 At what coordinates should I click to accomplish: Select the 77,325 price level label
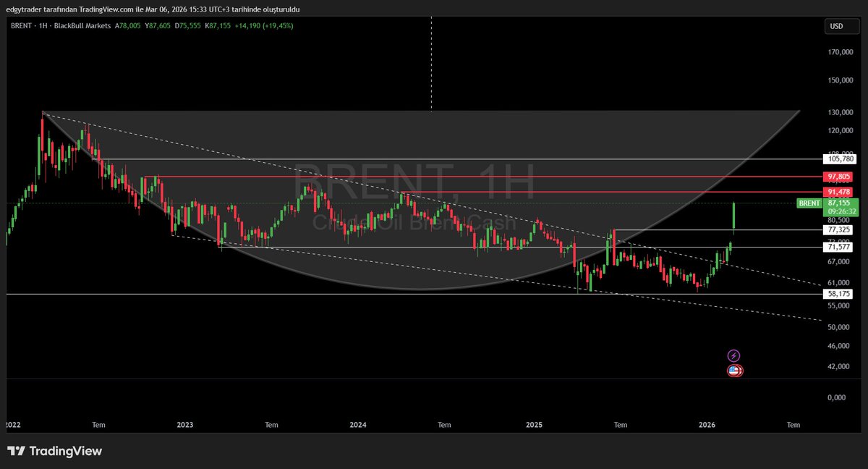[x=839, y=229]
